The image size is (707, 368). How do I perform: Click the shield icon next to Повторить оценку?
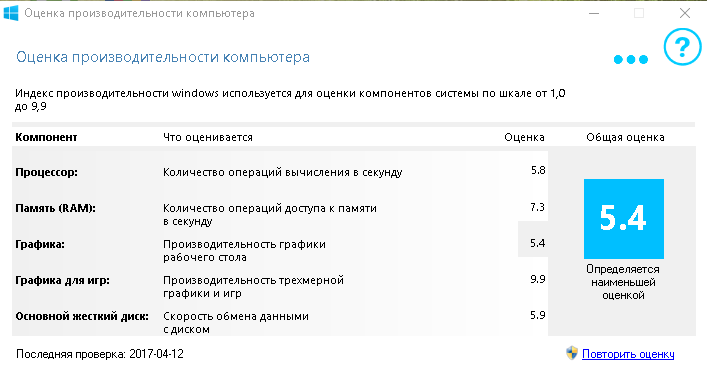coord(572,353)
